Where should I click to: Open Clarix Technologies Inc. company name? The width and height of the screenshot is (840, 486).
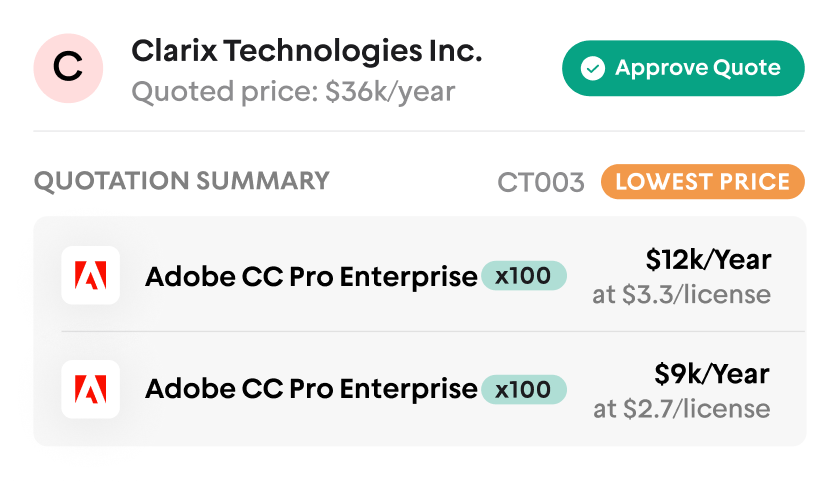coord(307,51)
